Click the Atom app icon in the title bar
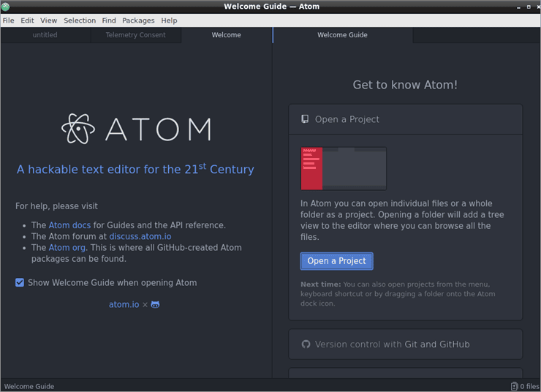The height and width of the screenshot is (392, 541). 5,6
